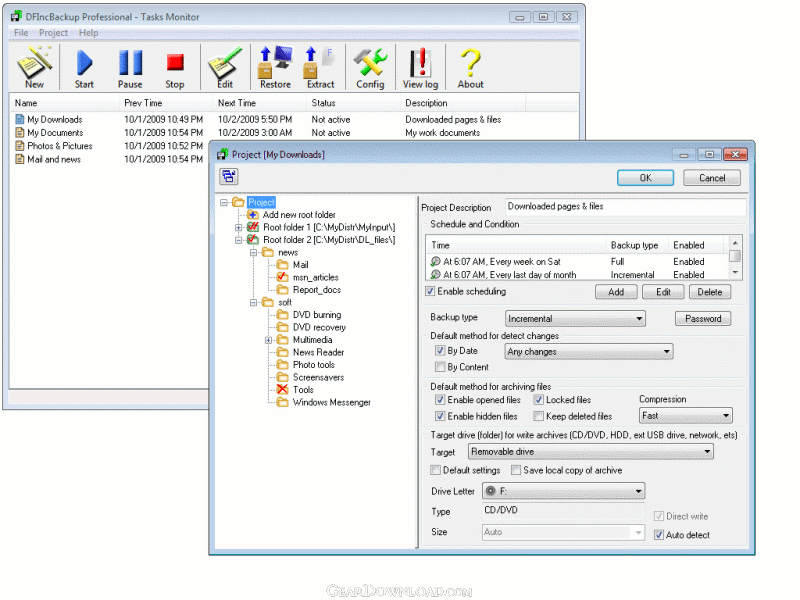This screenshot has width=800, height=600.
Task: Uncheck the Locked files option
Action: [x=538, y=400]
